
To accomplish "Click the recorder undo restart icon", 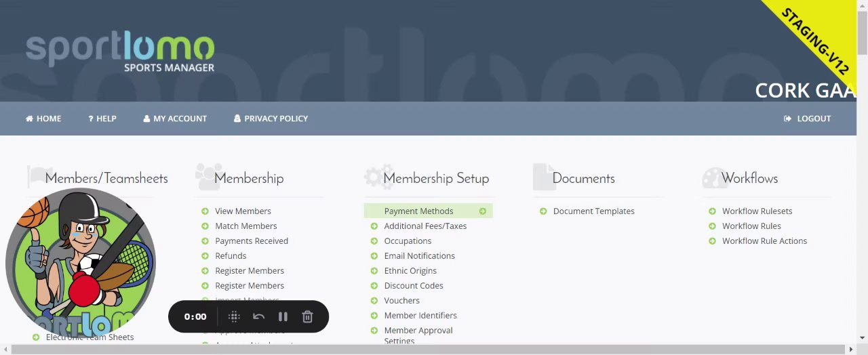I will 258,316.
